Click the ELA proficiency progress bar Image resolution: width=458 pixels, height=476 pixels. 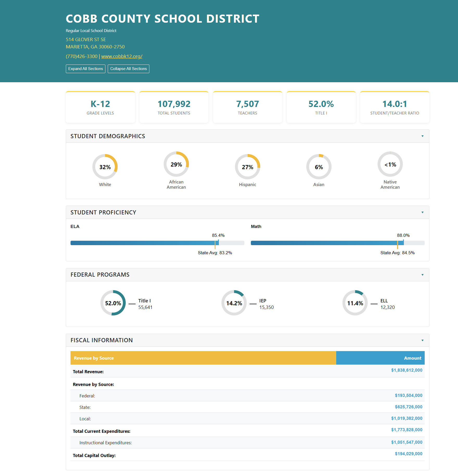157,243
